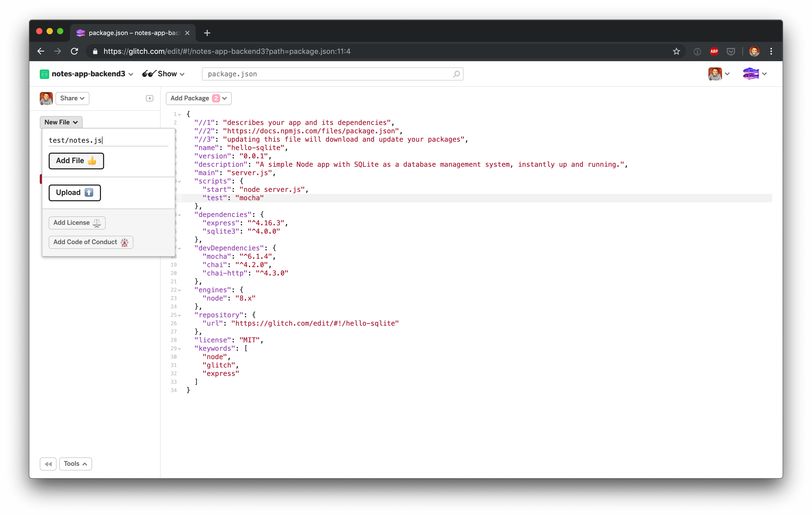This screenshot has width=812, height=517.
Task: Open Chrome's three-dot menu
Action: click(771, 51)
